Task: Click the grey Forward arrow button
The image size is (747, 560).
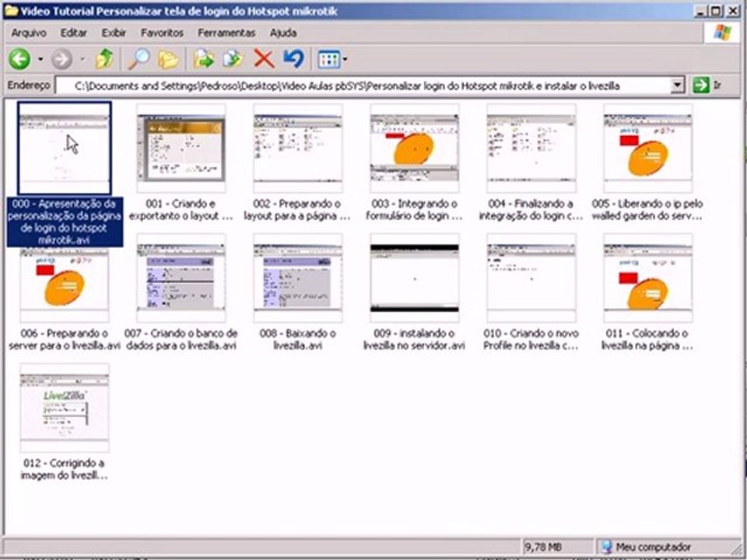Action: coord(62,60)
